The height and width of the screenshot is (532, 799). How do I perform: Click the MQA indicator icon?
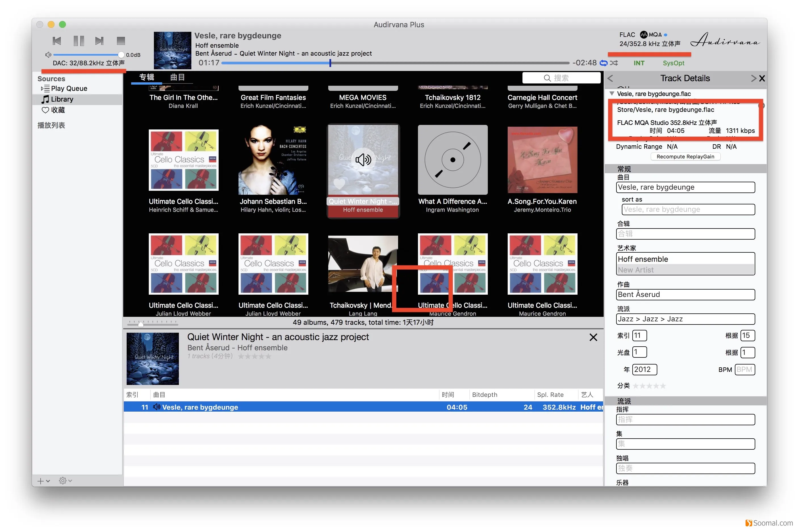pos(651,35)
